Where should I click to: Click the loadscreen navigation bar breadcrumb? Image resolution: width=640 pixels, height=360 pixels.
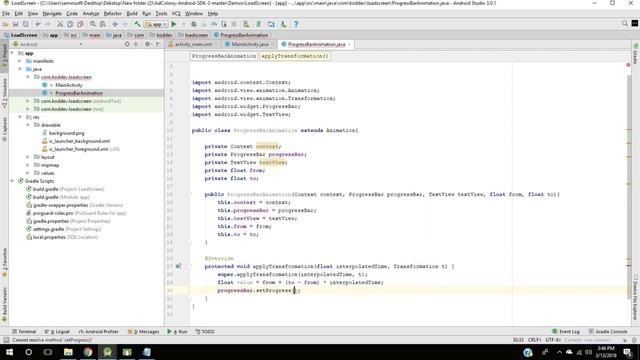(x=193, y=35)
